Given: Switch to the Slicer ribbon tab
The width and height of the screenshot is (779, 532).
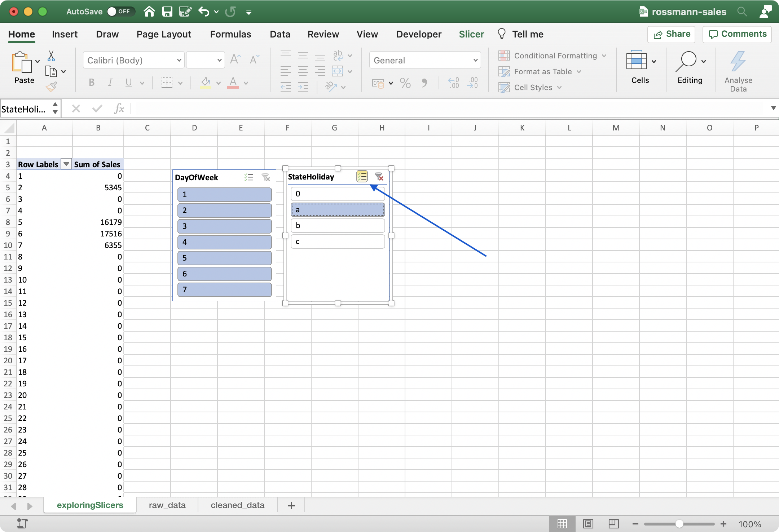Looking at the screenshot, I should point(471,34).
